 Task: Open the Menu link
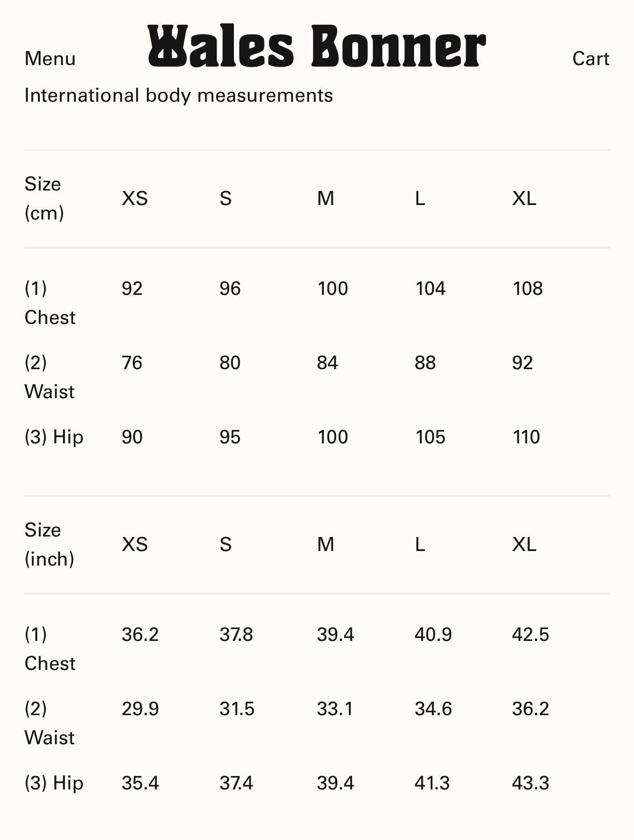[x=50, y=59]
